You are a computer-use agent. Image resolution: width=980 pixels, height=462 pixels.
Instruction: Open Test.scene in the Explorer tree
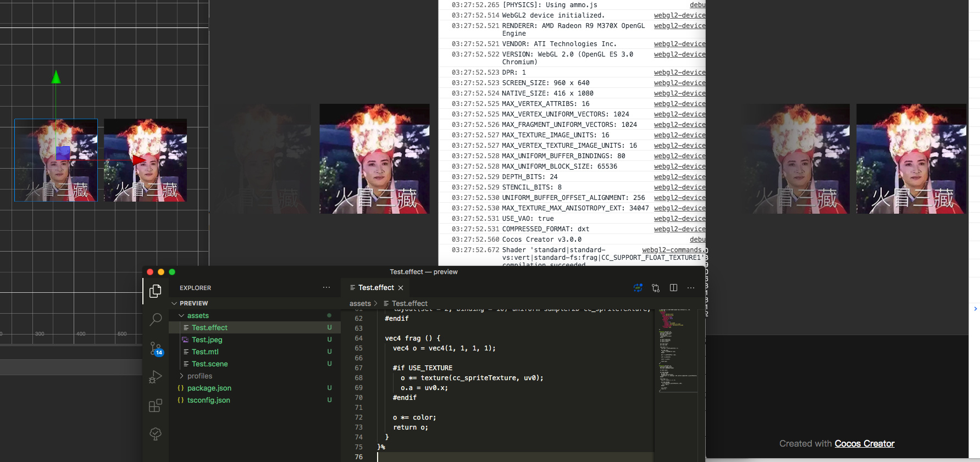pyautogui.click(x=255, y=364)
